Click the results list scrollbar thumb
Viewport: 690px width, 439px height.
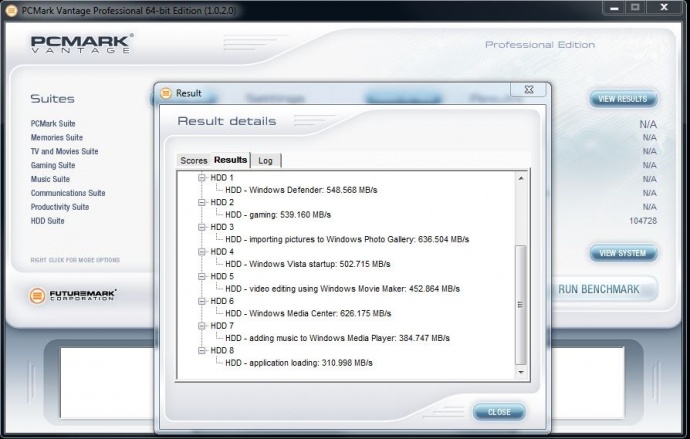tap(521, 305)
